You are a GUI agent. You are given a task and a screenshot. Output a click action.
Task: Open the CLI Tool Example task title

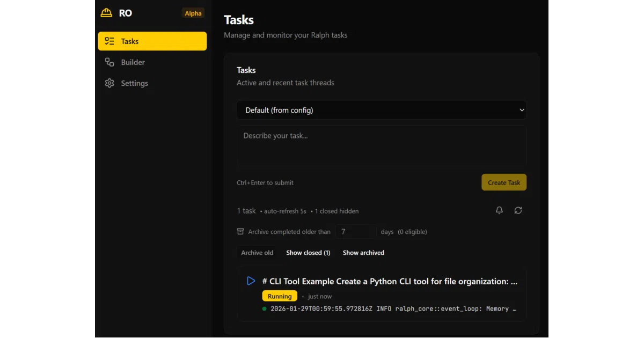(390, 281)
